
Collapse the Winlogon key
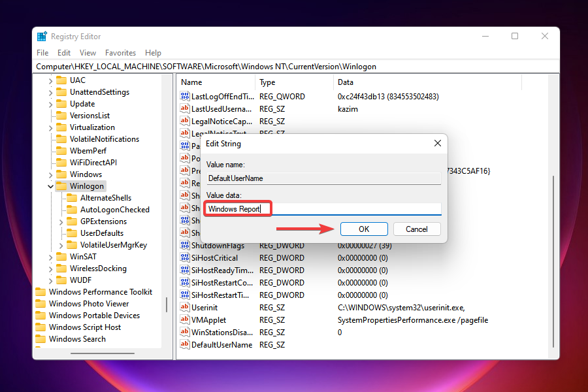pos(50,186)
